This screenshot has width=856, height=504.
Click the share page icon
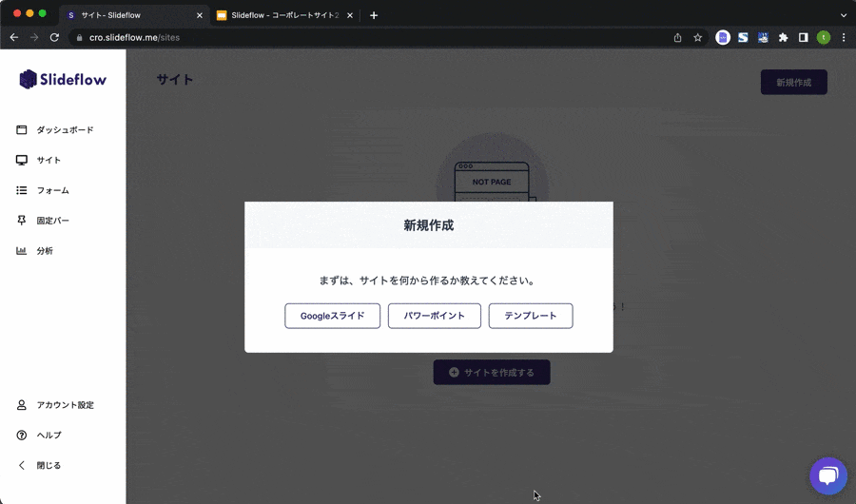[x=677, y=38]
